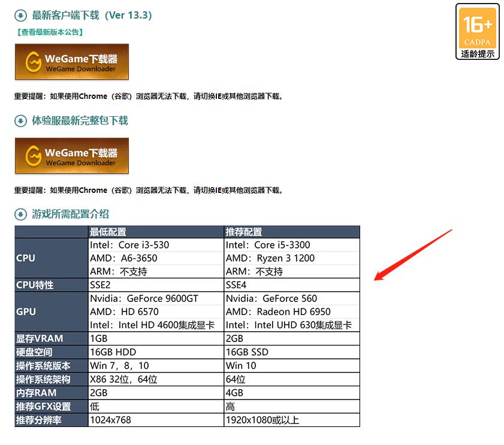Click the download arrow icon beside 最新客户端下载
The height and width of the screenshot is (445, 504).
click(20, 16)
